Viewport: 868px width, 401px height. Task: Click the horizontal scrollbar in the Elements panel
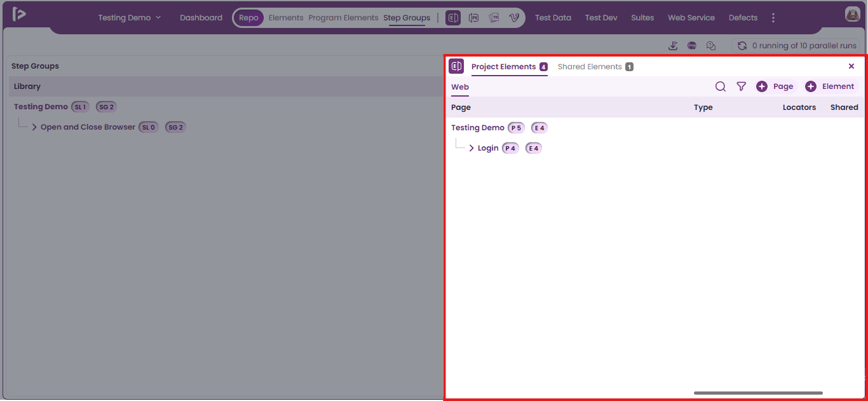pyautogui.click(x=758, y=393)
